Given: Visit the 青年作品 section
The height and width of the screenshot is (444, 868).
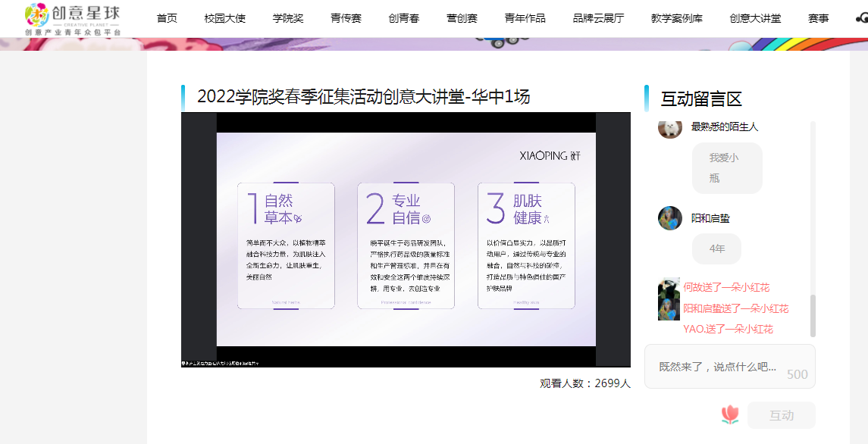Looking at the screenshot, I should click(525, 18).
